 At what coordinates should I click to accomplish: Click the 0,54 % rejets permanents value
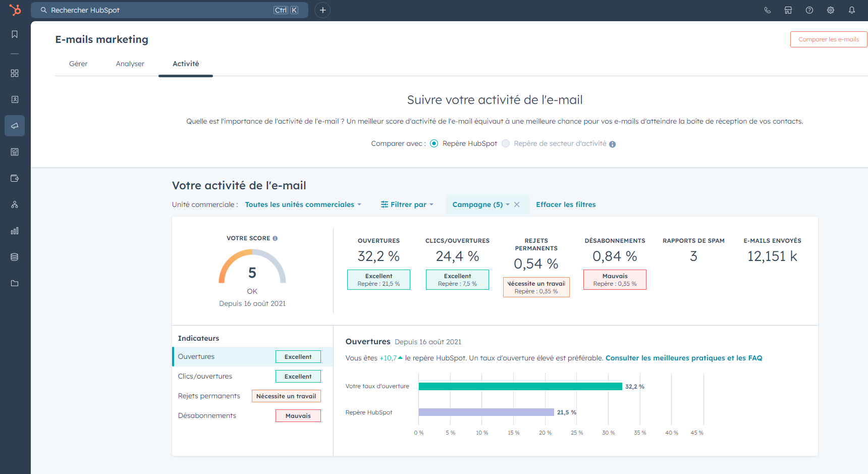(536, 264)
